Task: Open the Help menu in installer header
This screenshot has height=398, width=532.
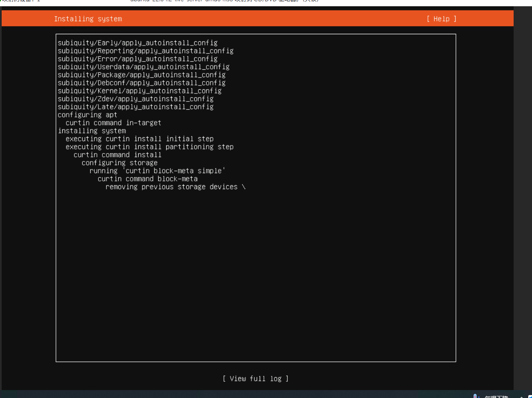Action: coord(441,19)
